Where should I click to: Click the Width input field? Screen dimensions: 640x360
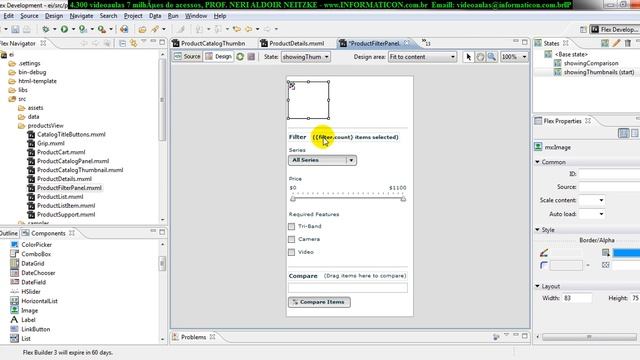(x=577, y=298)
